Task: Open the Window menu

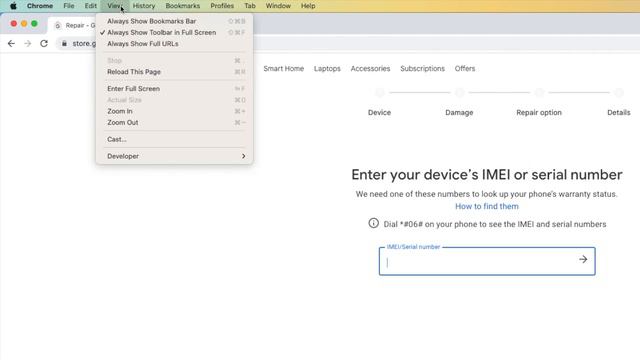Action: tap(278, 6)
